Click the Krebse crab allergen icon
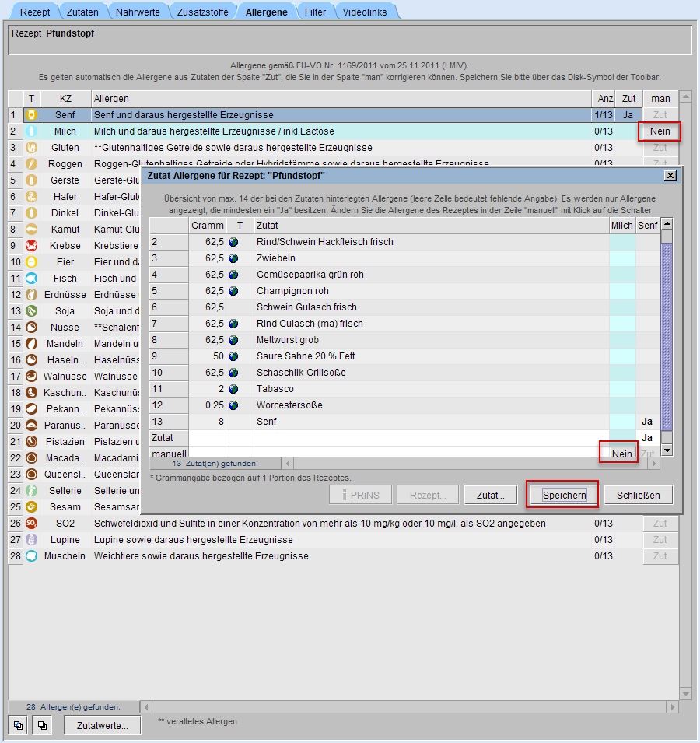 pyautogui.click(x=32, y=246)
